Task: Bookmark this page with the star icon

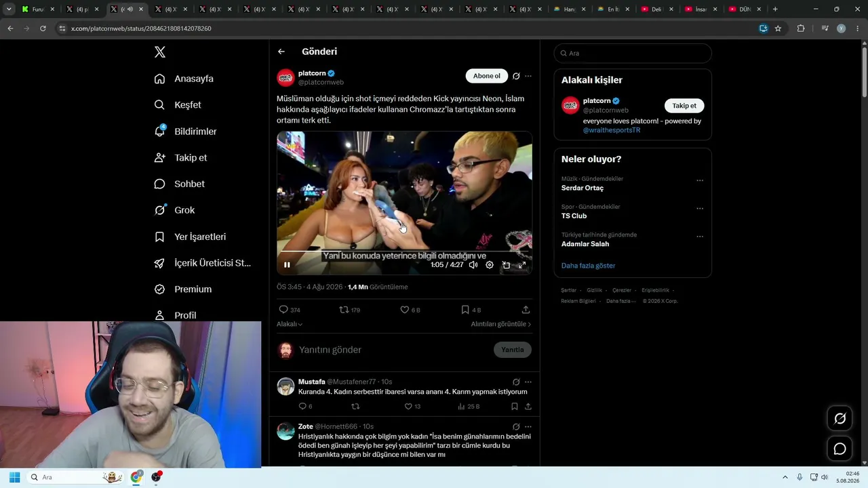Action: [778, 28]
